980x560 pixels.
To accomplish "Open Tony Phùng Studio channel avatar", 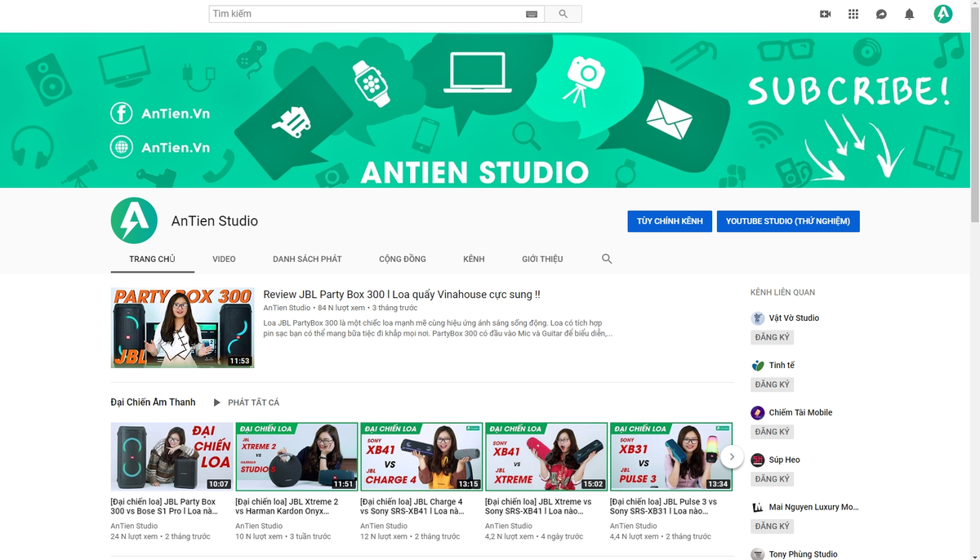I will click(758, 554).
